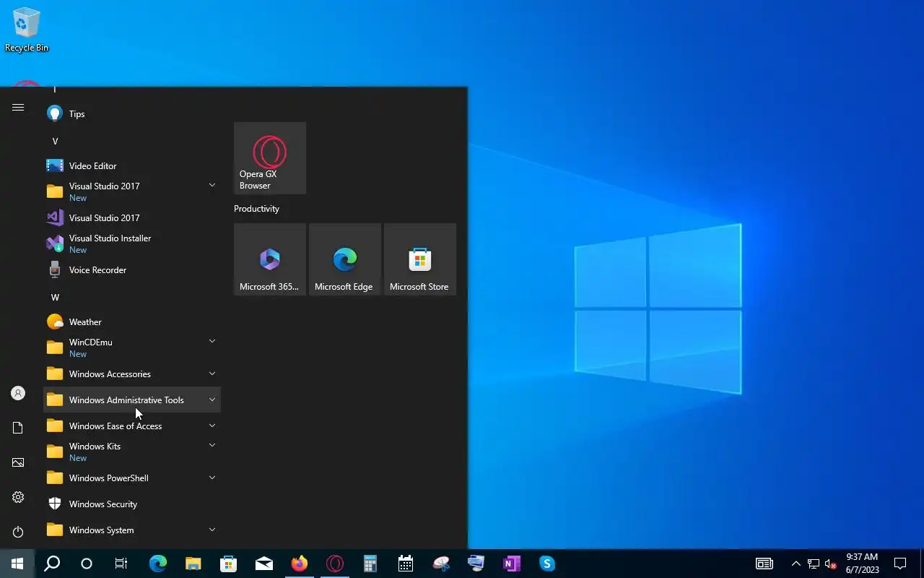The height and width of the screenshot is (578, 924).
Task: Launch Windows Security
Action: (x=132, y=504)
